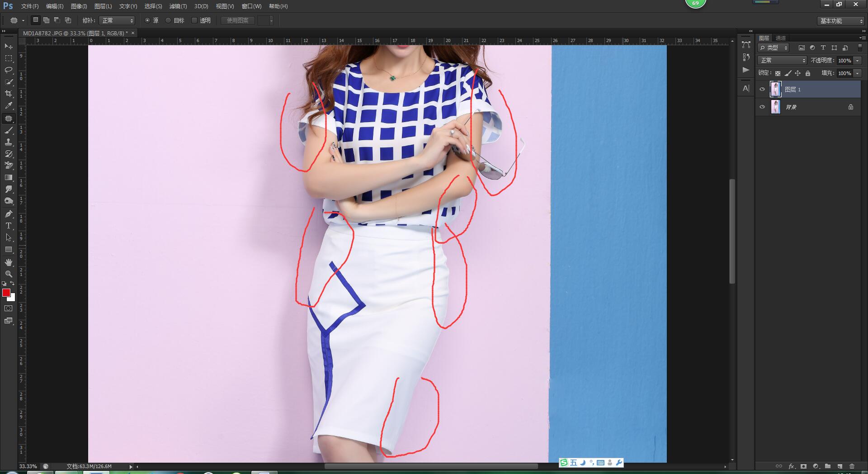Select the Clone Stamp tool
The height and width of the screenshot is (474, 868).
click(x=9, y=142)
